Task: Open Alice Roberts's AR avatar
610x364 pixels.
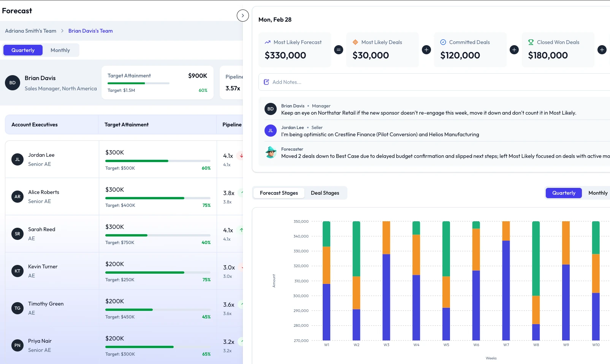Action: click(17, 197)
